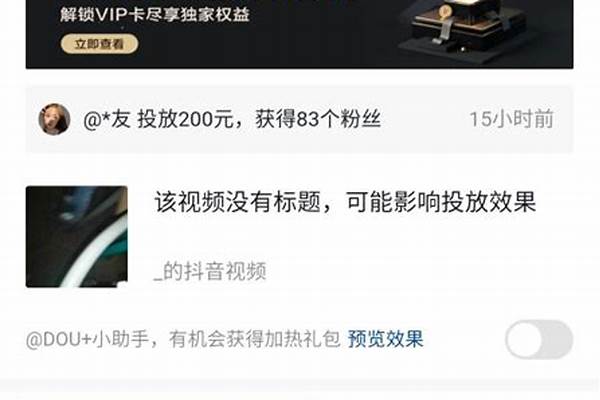
Task: Click the 有机会获得加热礼包 description
Action: coord(255,339)
